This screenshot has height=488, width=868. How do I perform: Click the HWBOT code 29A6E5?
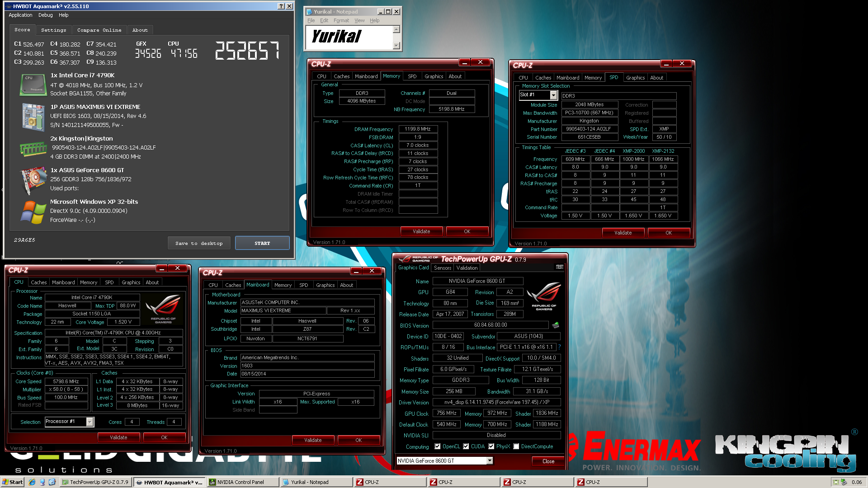tap(24, 240)
